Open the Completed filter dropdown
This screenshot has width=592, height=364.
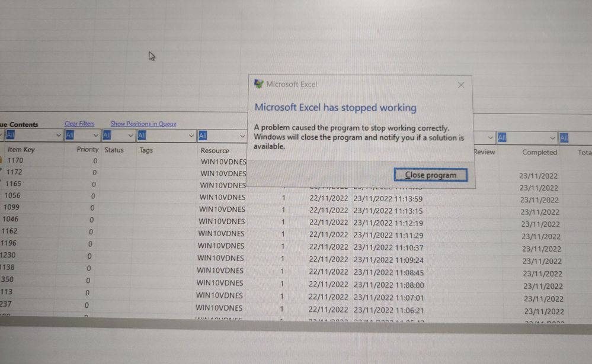click(x=552, y=138)
